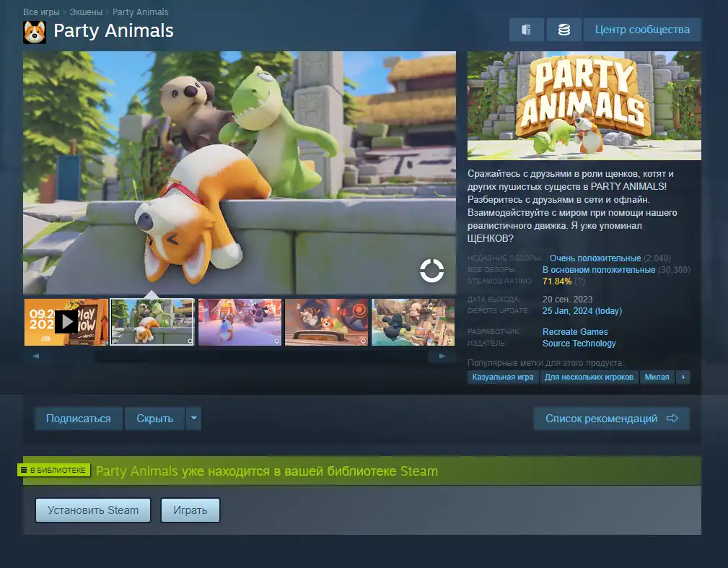728x568 pixels.
Task: Open Центр сообщества community hub
Action: [642, 30]
